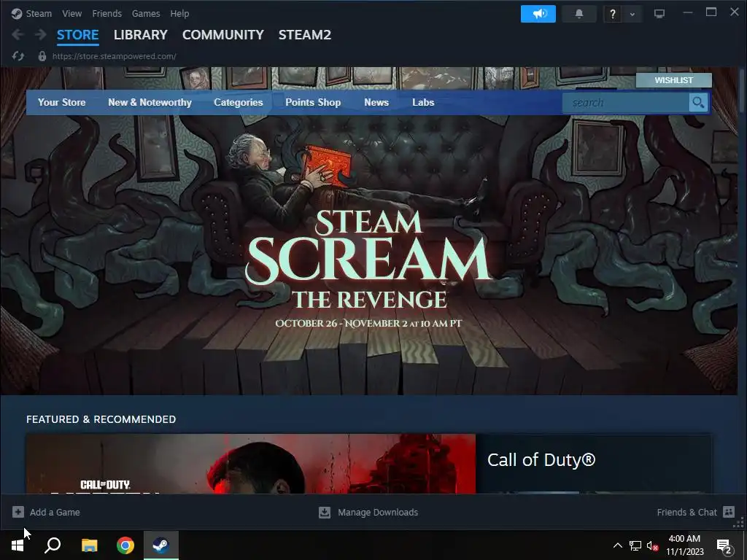Open the Games menu
The height and width of the screenshot is (560, 747).
tap(146, 14)
